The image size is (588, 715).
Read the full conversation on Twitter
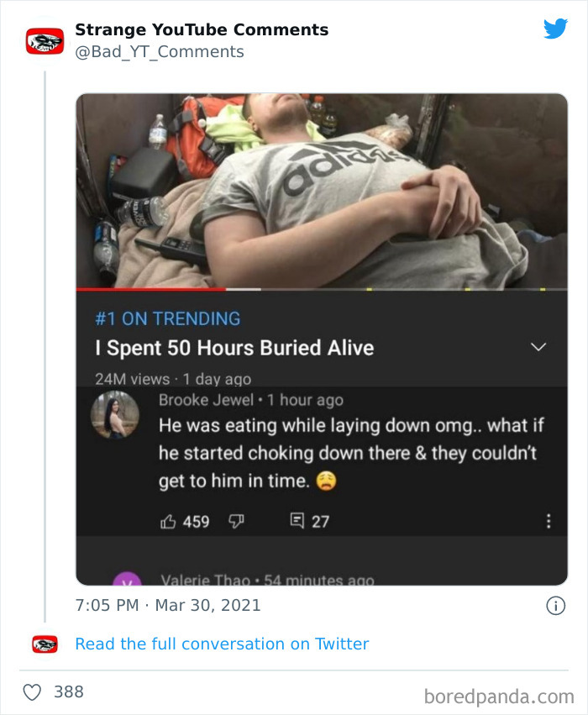click(x=222, y=644)
